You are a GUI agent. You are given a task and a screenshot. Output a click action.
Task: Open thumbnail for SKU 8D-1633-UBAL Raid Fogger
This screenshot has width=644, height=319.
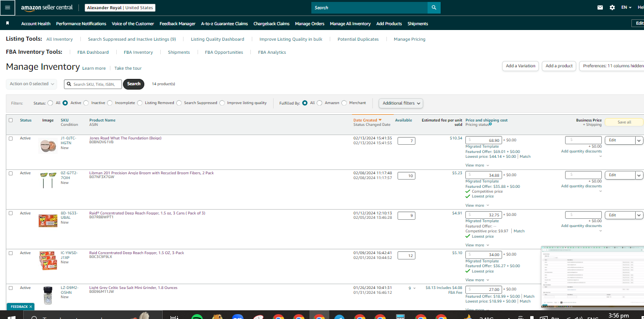(48, 221)
